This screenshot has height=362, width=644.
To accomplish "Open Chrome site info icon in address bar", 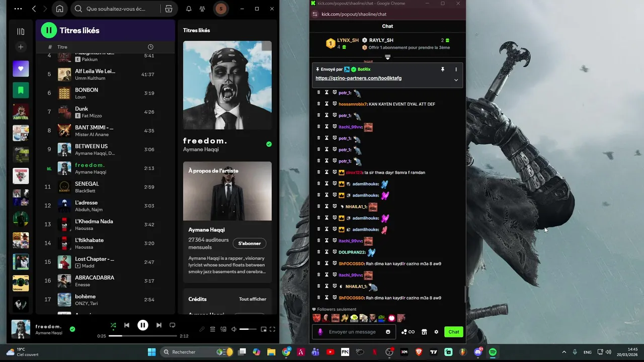I will (x=315, y=14).
